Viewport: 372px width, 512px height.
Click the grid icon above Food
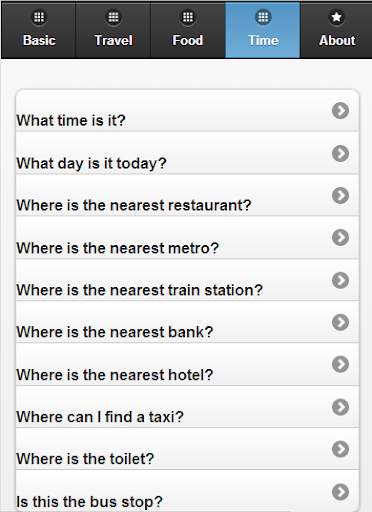pyautogui.click(x=188, y=17)
